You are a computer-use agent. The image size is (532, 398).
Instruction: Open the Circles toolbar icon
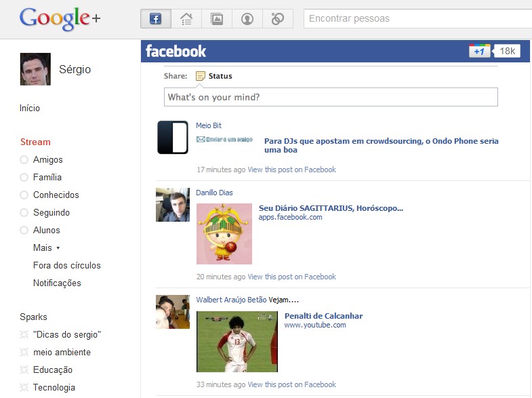pyautogui.click(x=278, y=19)
